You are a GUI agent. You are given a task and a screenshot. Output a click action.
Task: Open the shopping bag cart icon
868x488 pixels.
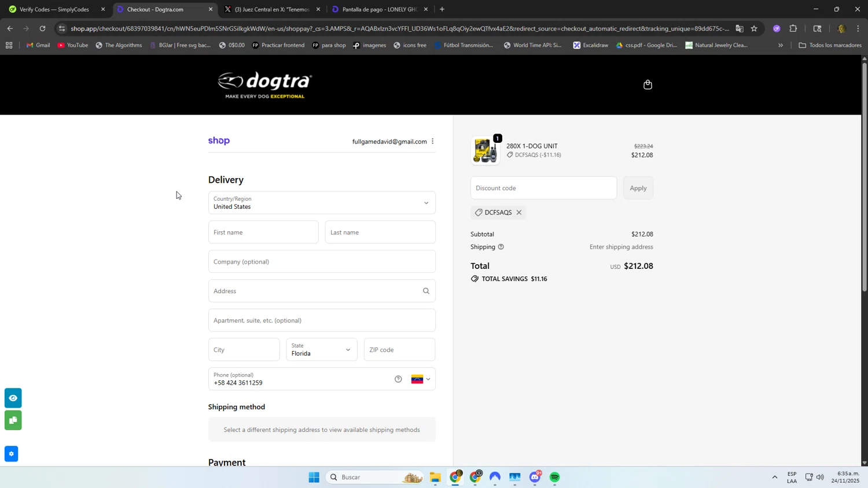coord(648,85)
